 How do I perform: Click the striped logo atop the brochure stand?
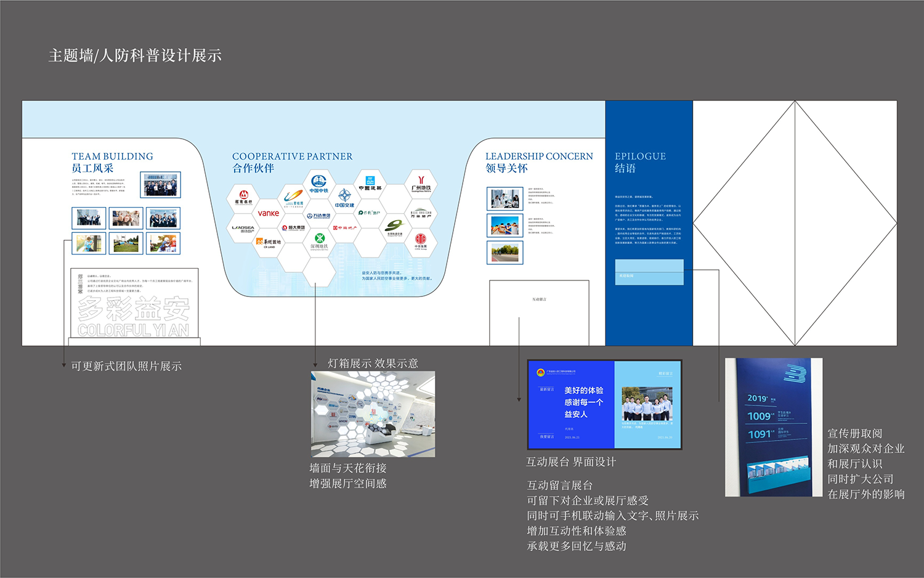[795, 373]
